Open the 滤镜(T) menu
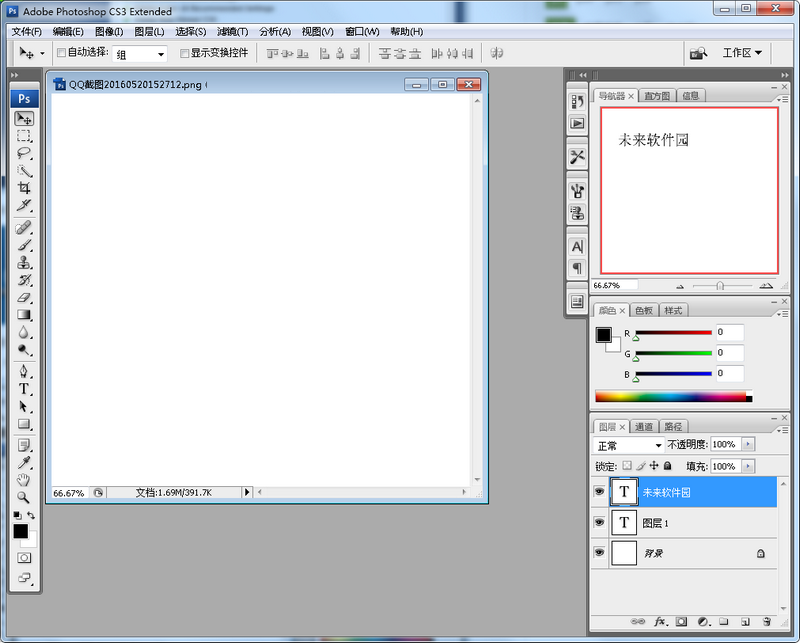This screenshot has width=800, height=643. tap(232, 31)
